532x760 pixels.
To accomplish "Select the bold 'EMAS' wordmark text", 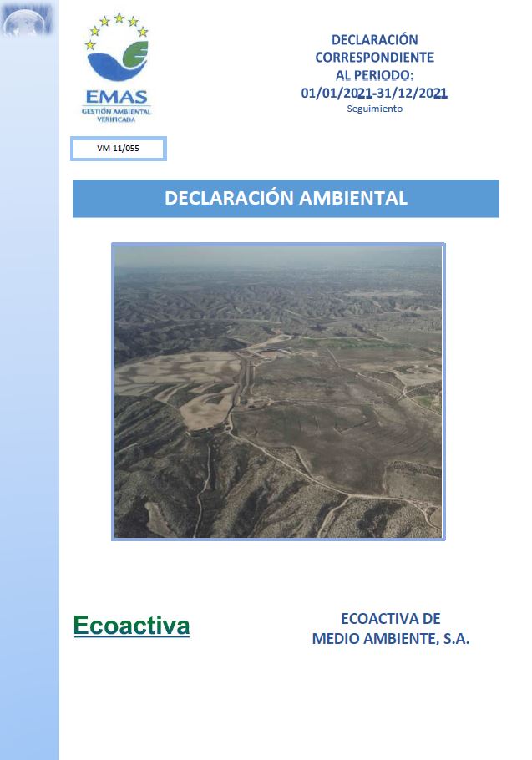I will coord(118,96).
